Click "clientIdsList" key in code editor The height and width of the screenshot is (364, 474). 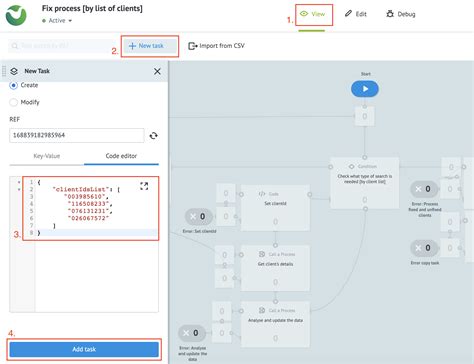[80, 189]
